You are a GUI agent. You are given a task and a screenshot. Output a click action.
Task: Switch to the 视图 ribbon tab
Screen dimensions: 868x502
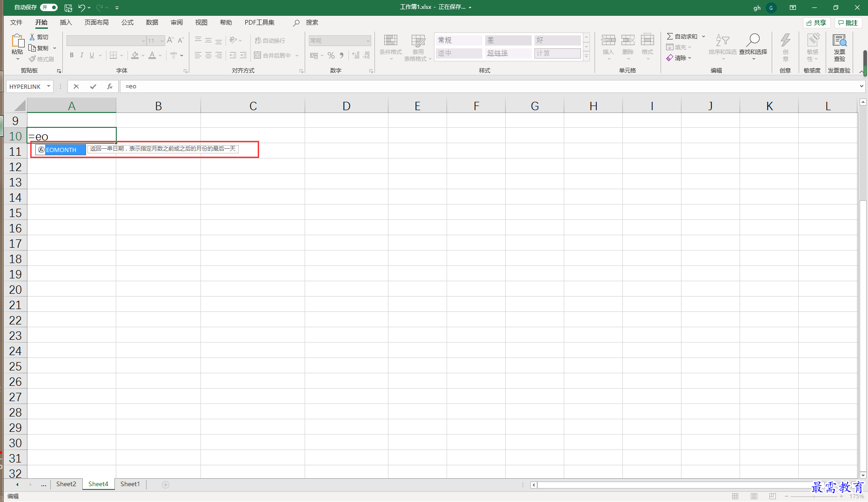click(201, 22)
